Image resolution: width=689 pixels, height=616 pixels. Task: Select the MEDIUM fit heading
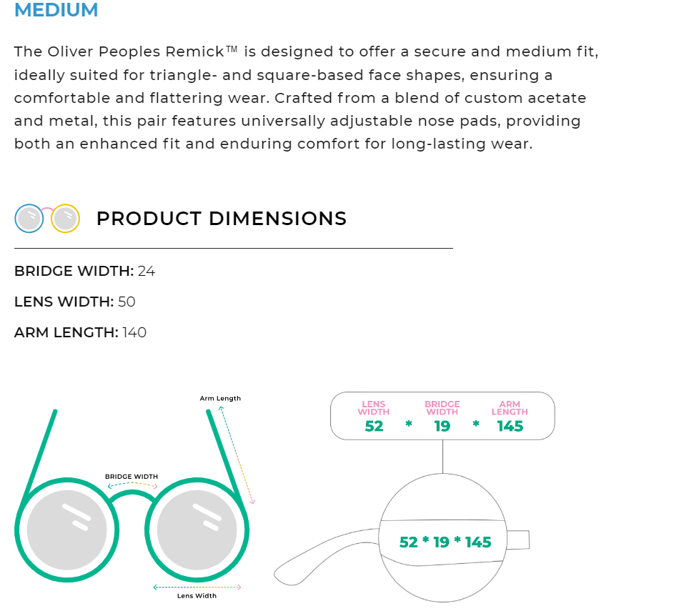click(56, 11)
